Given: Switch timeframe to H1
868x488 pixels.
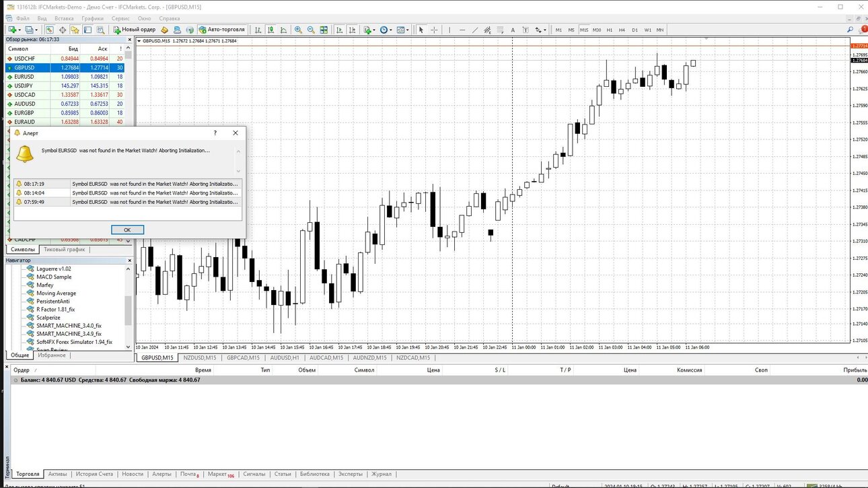Looking at the screenshot, I should click(610, 30).
